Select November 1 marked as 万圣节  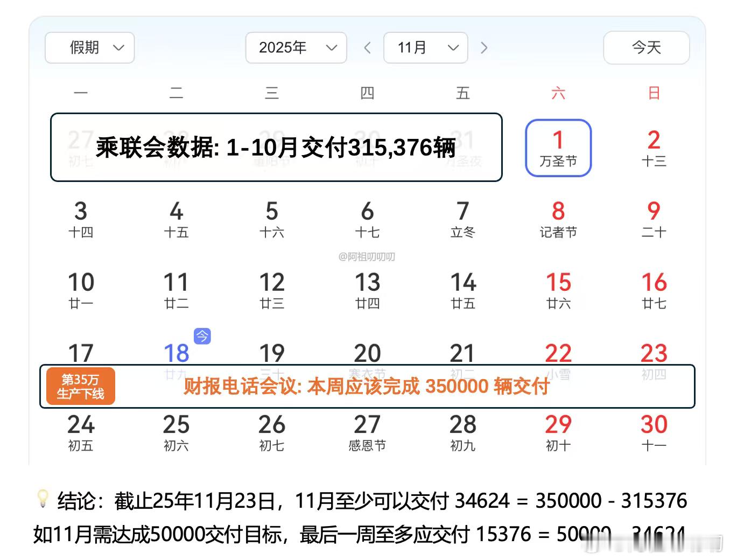[x=558, y=148]
